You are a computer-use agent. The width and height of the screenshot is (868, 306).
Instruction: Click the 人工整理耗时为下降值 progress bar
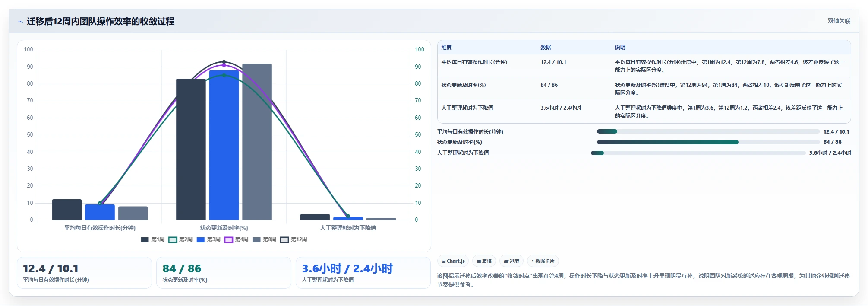[698, 153]
